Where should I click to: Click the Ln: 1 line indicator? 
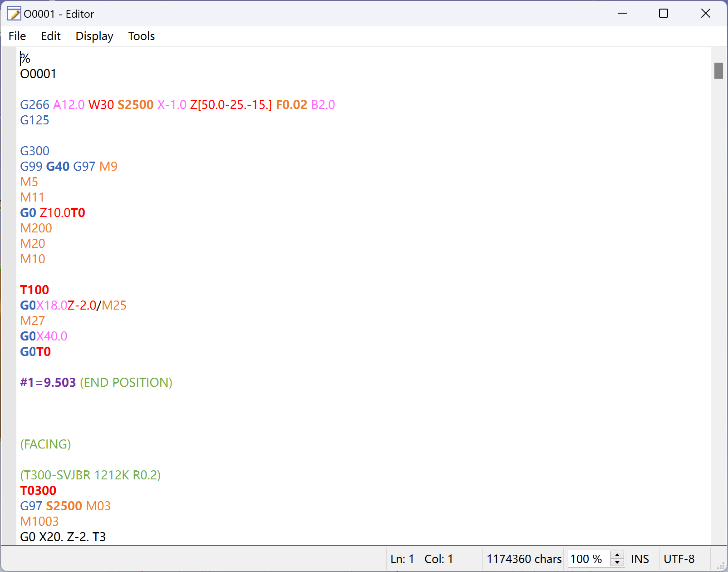(402, 559)
